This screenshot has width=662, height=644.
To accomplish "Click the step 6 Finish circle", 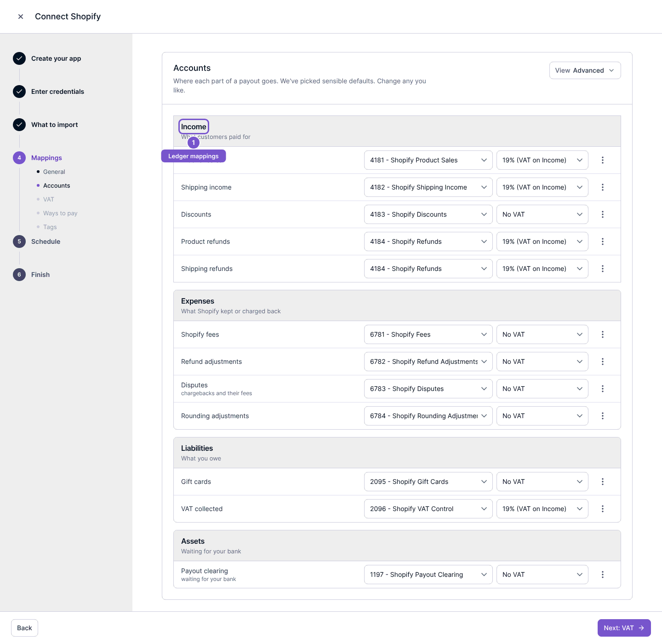I will coord(19,275).
